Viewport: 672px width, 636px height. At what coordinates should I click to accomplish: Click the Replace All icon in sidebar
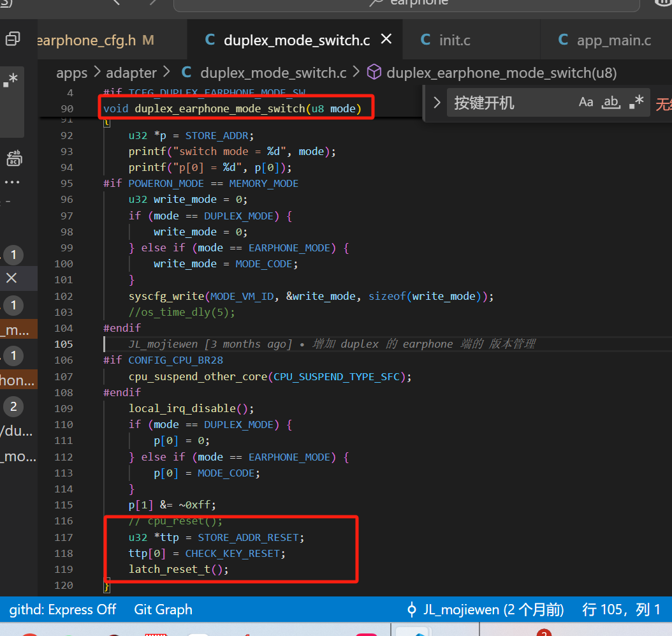click(x=14, y=159)
